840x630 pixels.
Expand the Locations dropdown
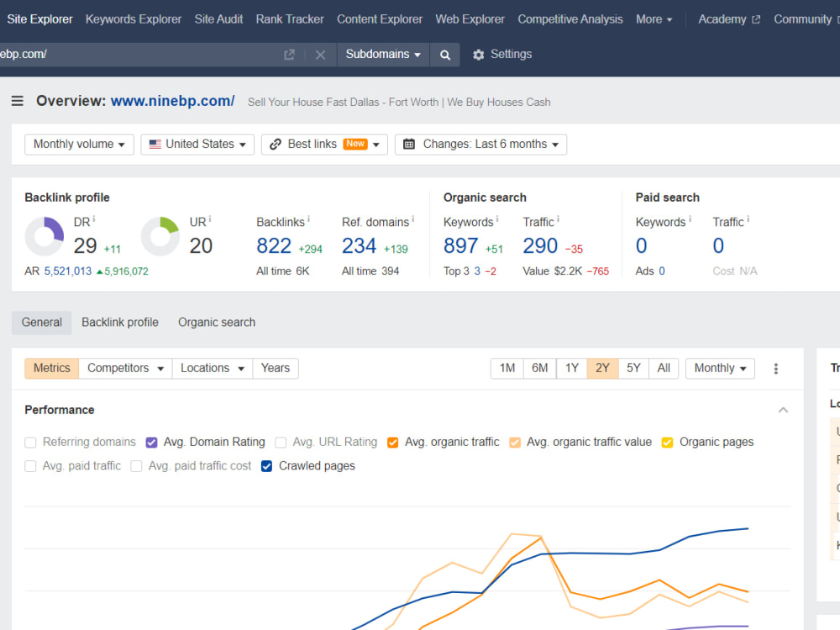[213, 369]
